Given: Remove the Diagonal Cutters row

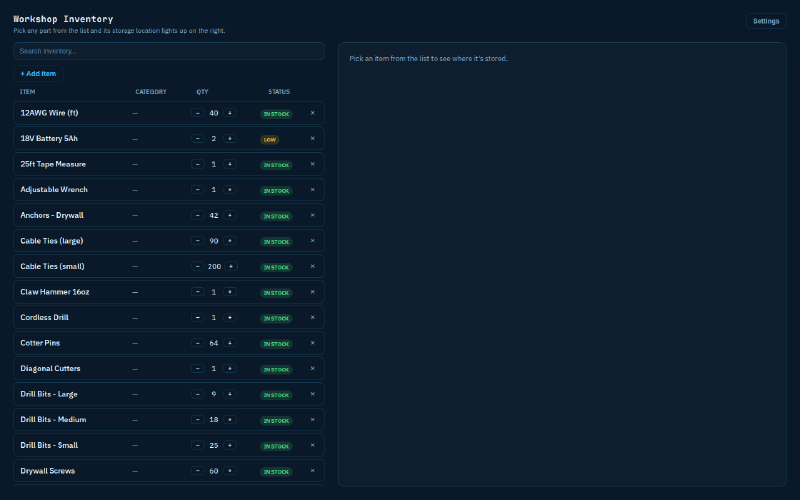Looking at the screenshot, I should [313, 368].
